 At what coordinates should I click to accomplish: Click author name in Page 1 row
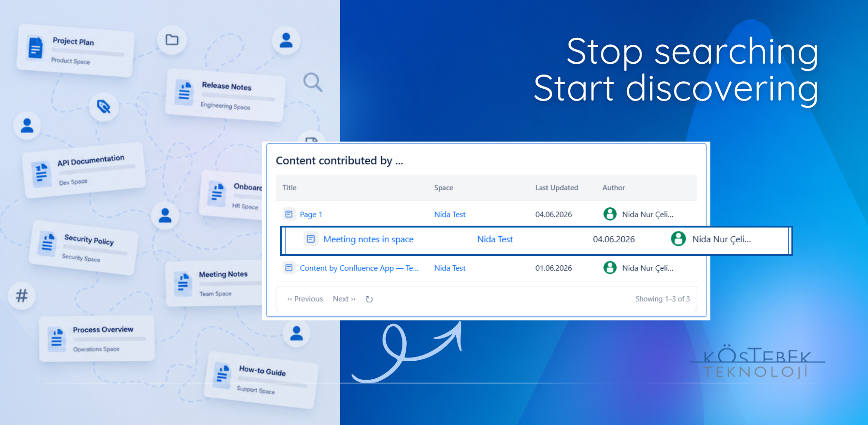pyautogui.click(x=648, y=214)
